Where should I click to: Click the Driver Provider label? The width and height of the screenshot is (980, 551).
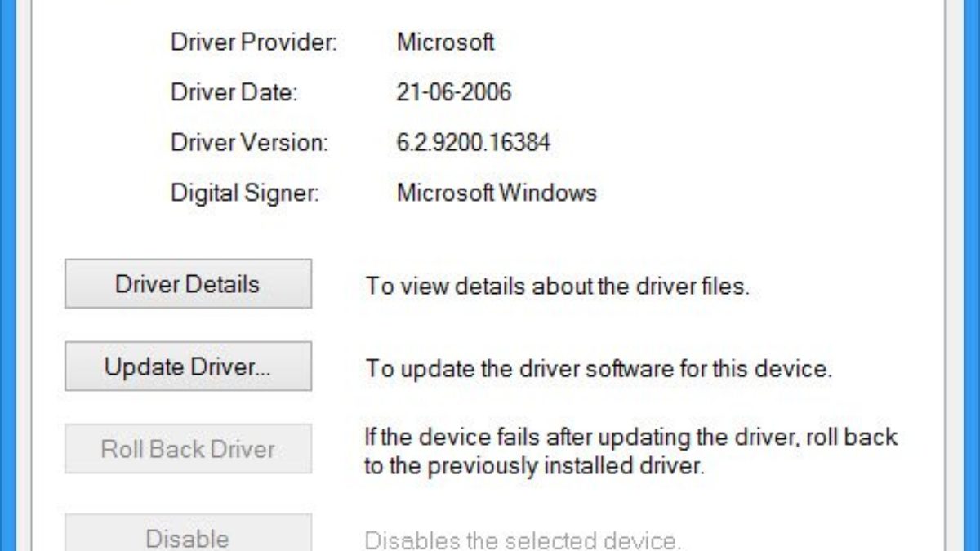pos(253,42)
